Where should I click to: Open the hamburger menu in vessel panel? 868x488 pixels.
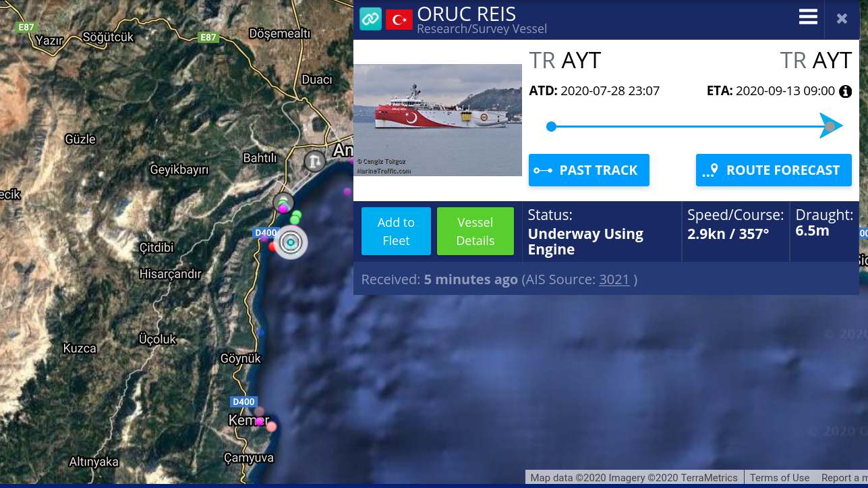pos(808,18)
